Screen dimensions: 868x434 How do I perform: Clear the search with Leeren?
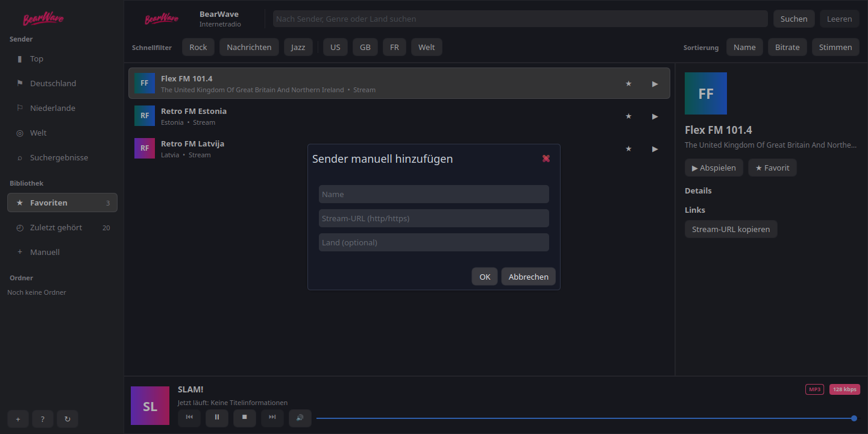[839, 19]
